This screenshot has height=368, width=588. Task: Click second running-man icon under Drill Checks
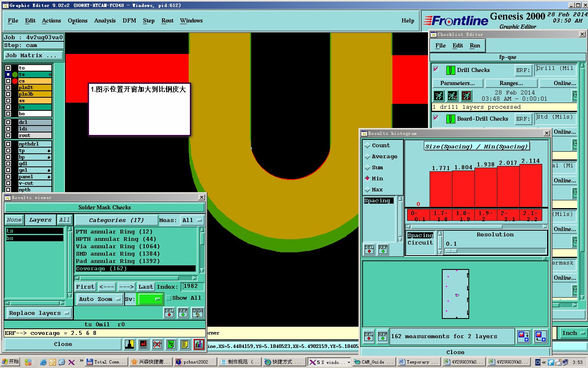tap(452, 96)
